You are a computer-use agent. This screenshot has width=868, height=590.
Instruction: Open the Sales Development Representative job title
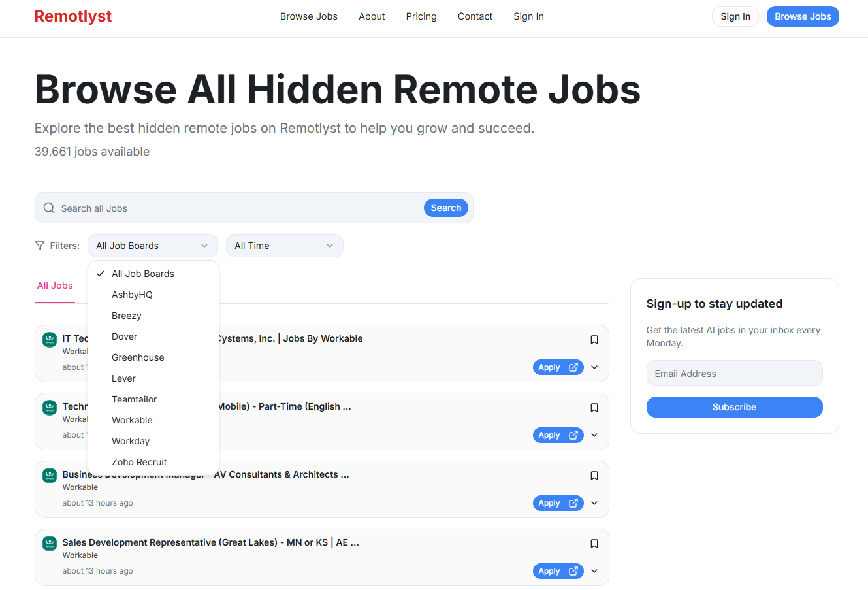point(210,542)
